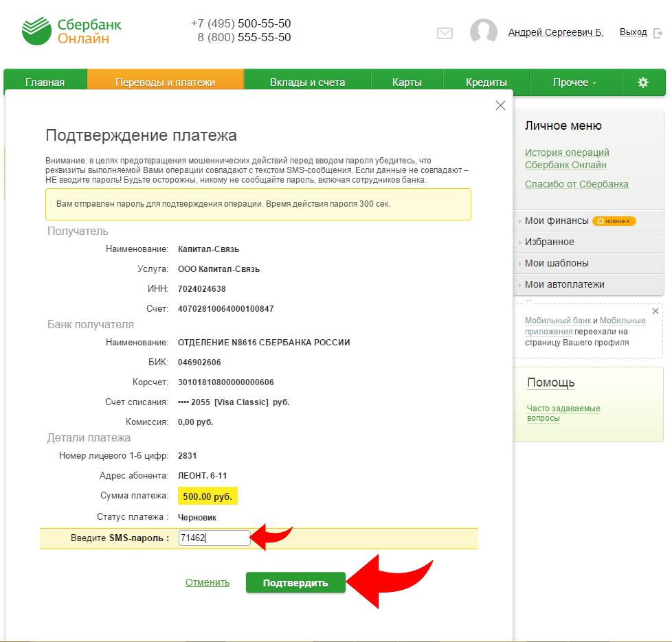
Task: Click the logout door icon
Action: [658, 33]
